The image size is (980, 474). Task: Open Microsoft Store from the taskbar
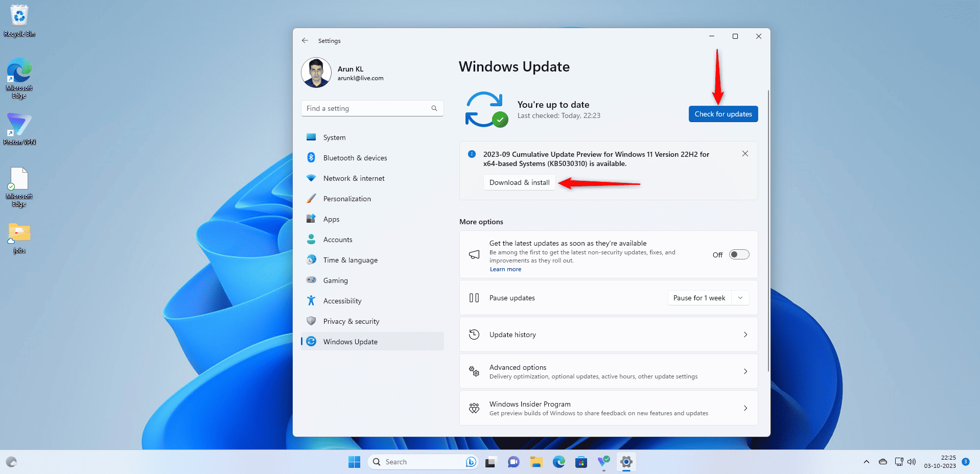(581, 462)
